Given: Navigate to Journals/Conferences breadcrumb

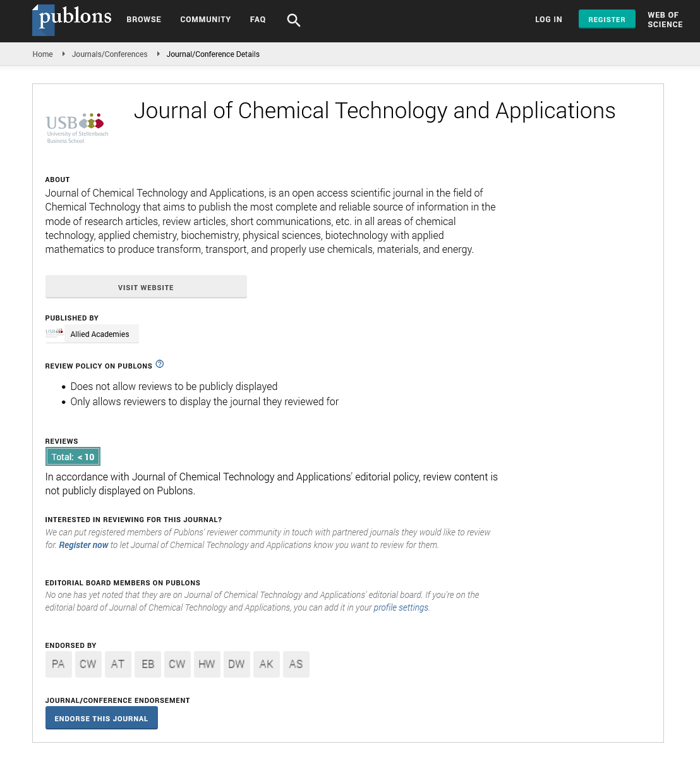Looking at the screenshot, I should click(109, 54).
